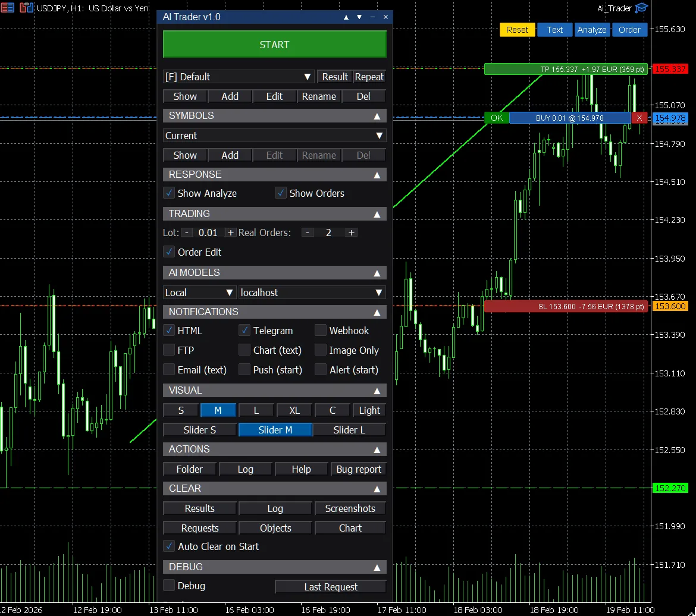Enable the Debug checkbox

pyautogui.click(x=169, y=585)
